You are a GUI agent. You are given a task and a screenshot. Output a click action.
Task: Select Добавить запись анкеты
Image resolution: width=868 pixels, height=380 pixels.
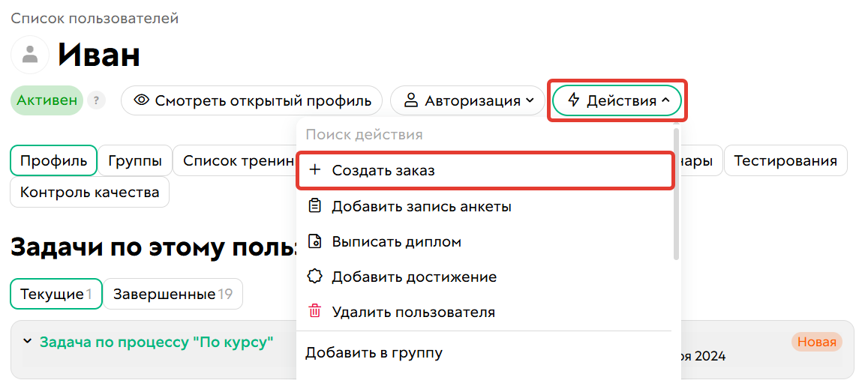click(485, 206)
